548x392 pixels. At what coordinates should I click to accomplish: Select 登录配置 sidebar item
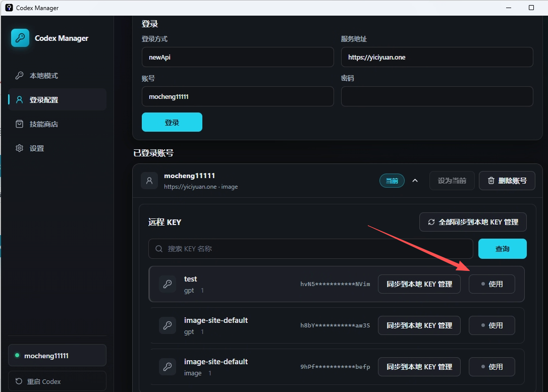[57, 99]
